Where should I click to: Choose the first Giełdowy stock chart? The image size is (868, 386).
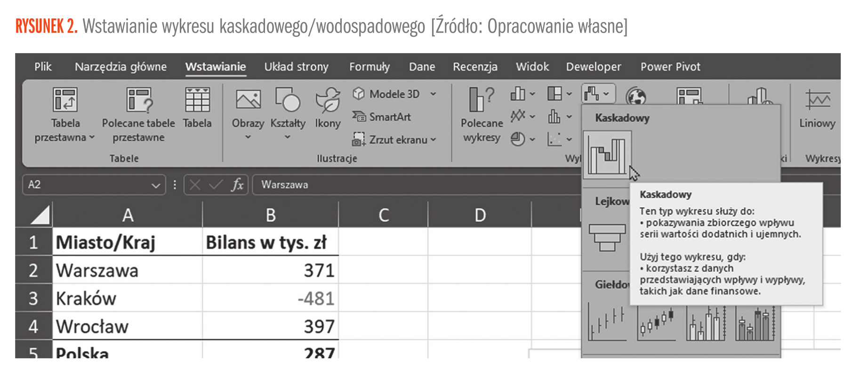(607, 324)
